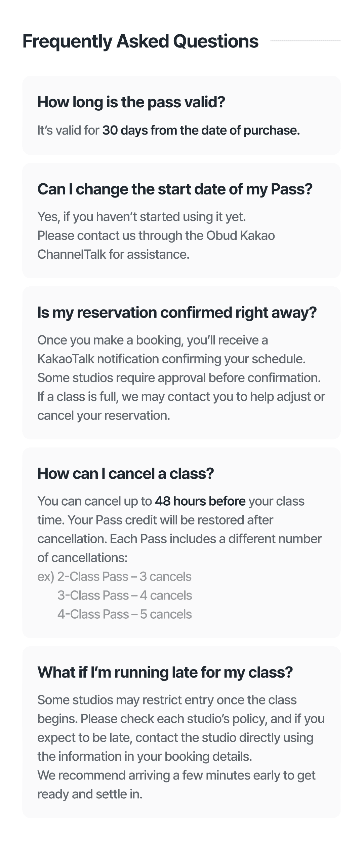Select the "3-Class Pass – 4 cancels" example line
The image size is (363, 868).
[x=125, y=595]
